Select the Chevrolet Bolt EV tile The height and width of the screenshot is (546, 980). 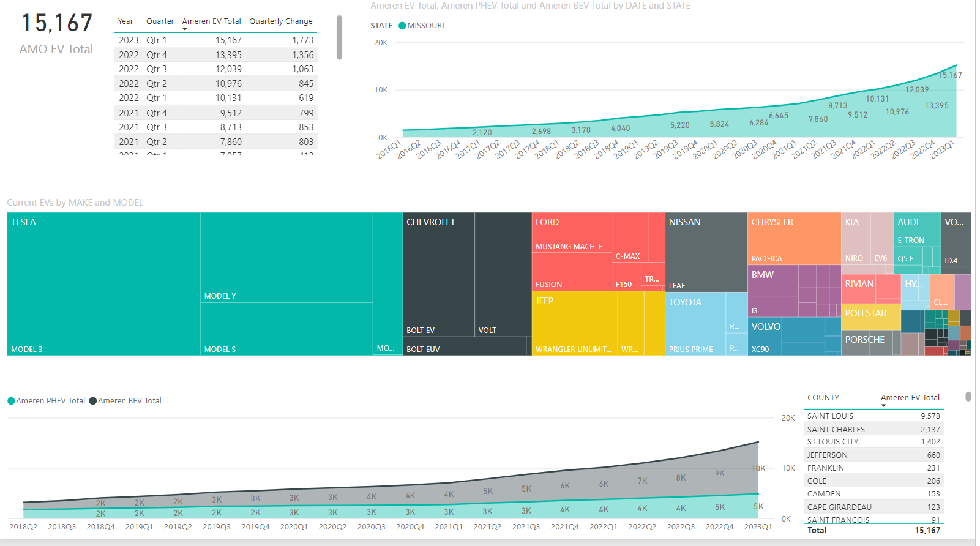438,275
